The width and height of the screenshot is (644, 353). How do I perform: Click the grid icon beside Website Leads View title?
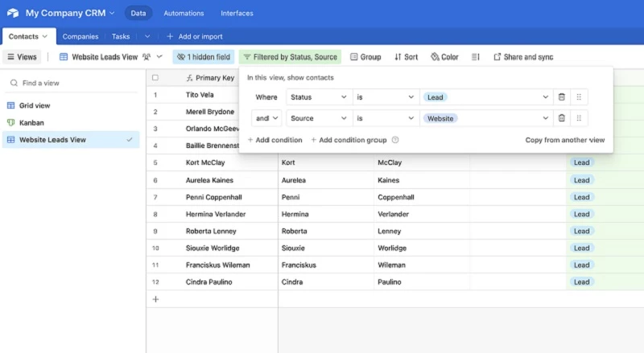tap(64, 57)
